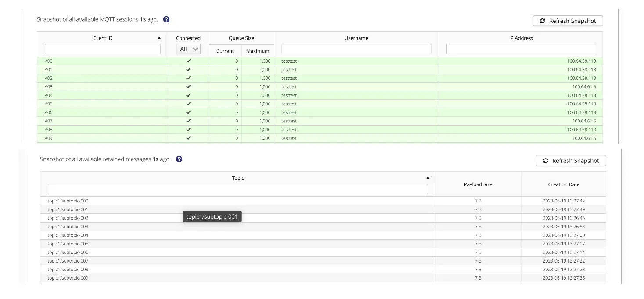Select client row A09
The width and height of the screenshot is (644, 299).
pos(320,138)
